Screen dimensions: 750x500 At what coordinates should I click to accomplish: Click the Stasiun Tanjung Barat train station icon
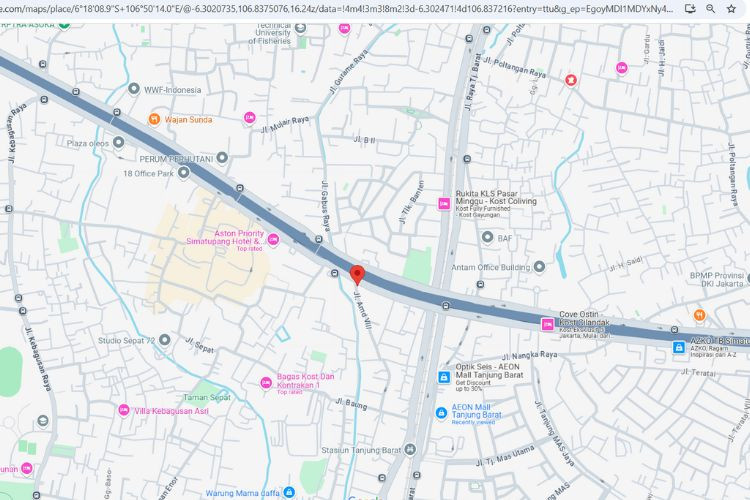click(x=410, y=449)
